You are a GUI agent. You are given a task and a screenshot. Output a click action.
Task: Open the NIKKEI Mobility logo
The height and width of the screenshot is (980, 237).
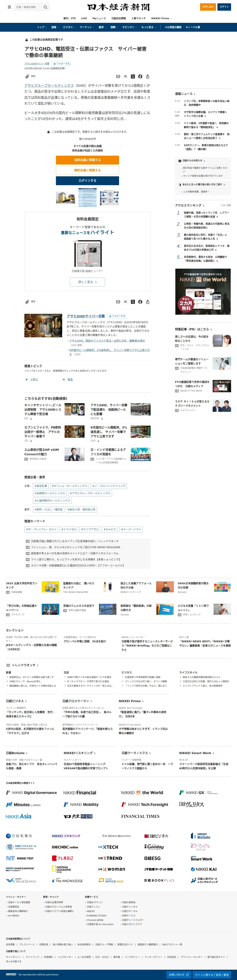[81, 804]
